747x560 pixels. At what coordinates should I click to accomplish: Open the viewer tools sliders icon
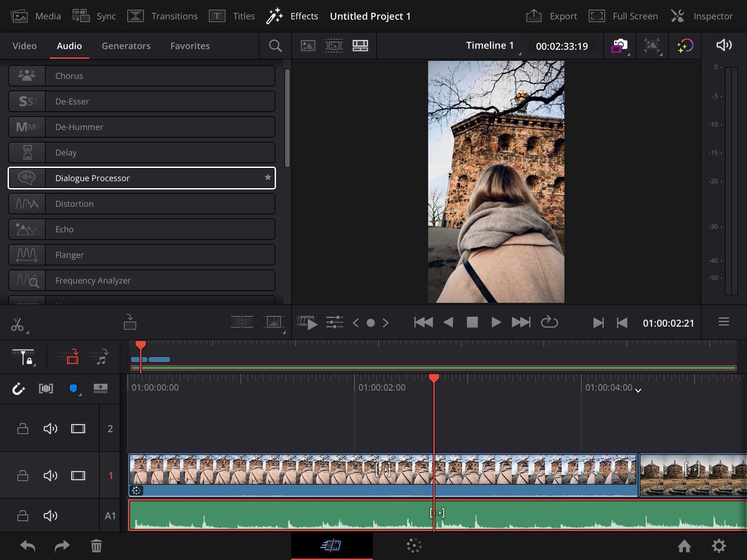(334, 322)
